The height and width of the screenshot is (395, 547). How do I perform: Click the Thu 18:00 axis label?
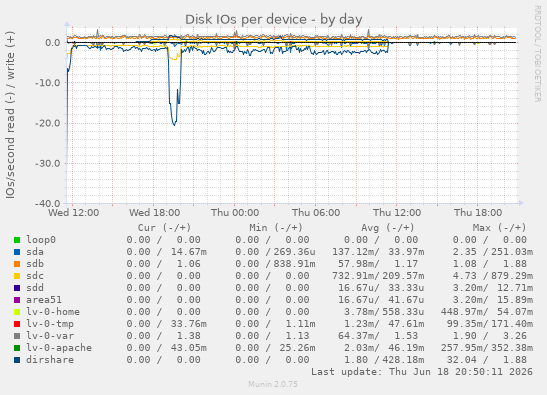[x=478, y=213]
